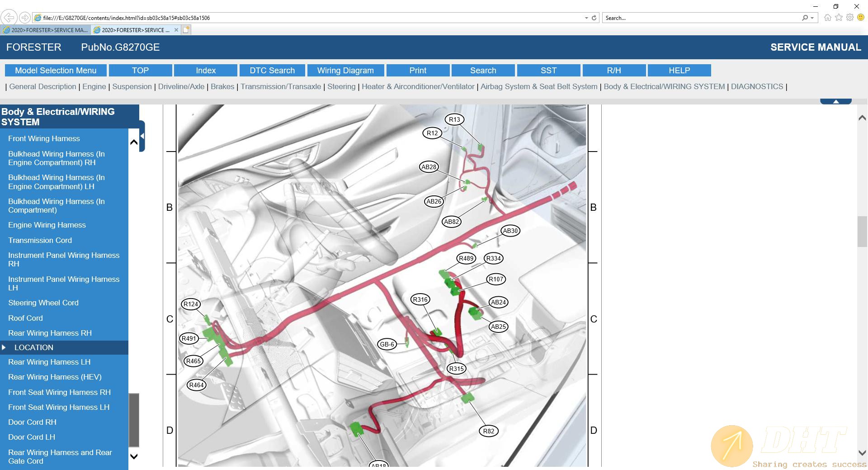This screenshot has height=470, width=868.
Task: Open Body & Electrical/WIRING SYSTEM link
Action: click(x=664, y=86)
